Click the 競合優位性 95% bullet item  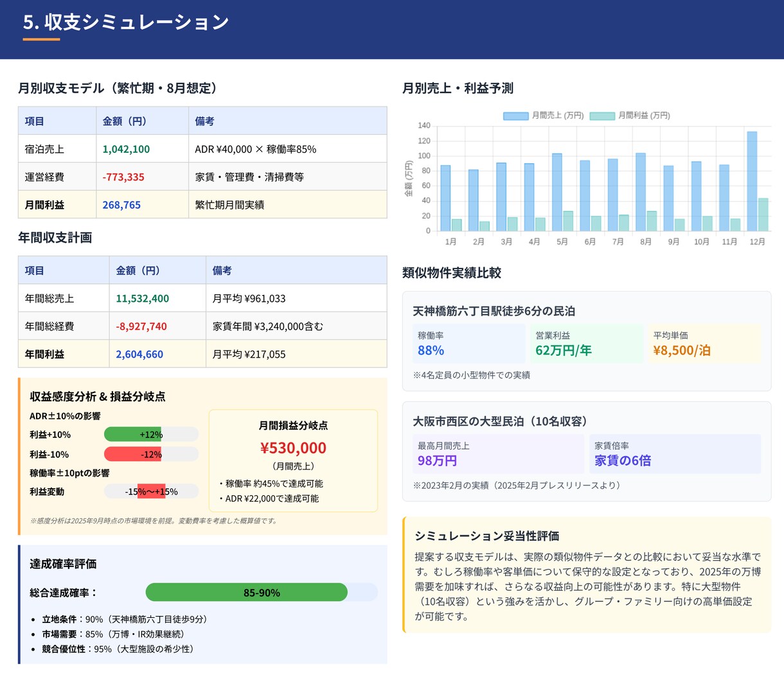coord(120,649)
